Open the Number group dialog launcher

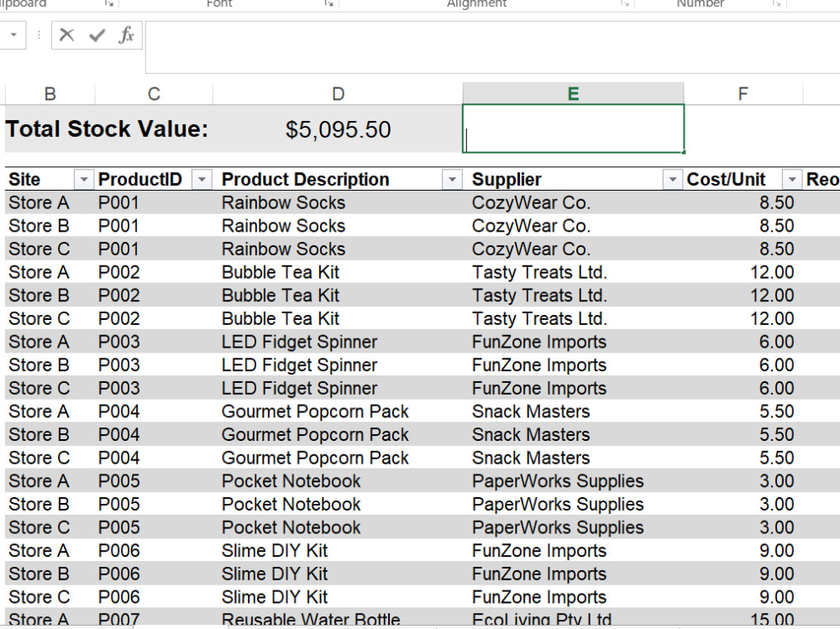coord(776,3)
